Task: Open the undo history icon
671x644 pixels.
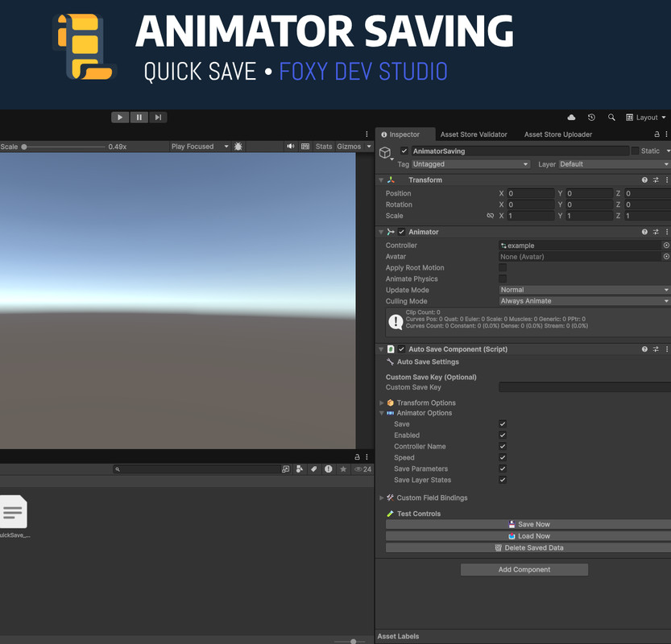Action: tap(591, 118)
